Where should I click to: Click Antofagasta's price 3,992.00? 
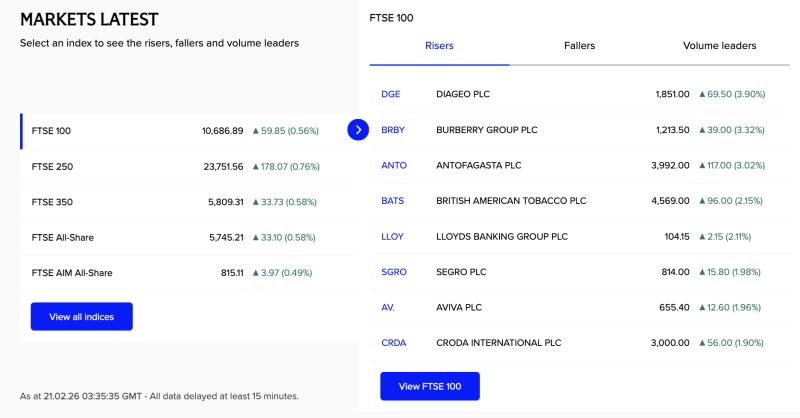click(x=670, y=165)
